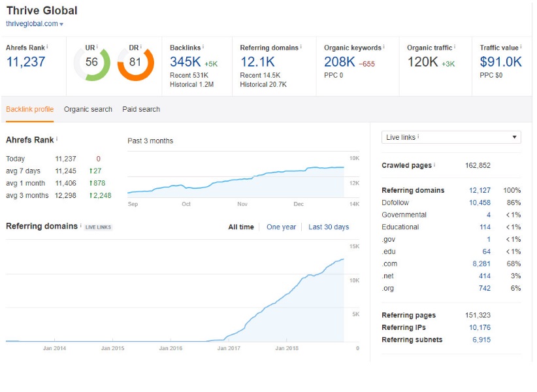Switch chart to Last 30 days
Screen dimensions: 537x392
329,227
